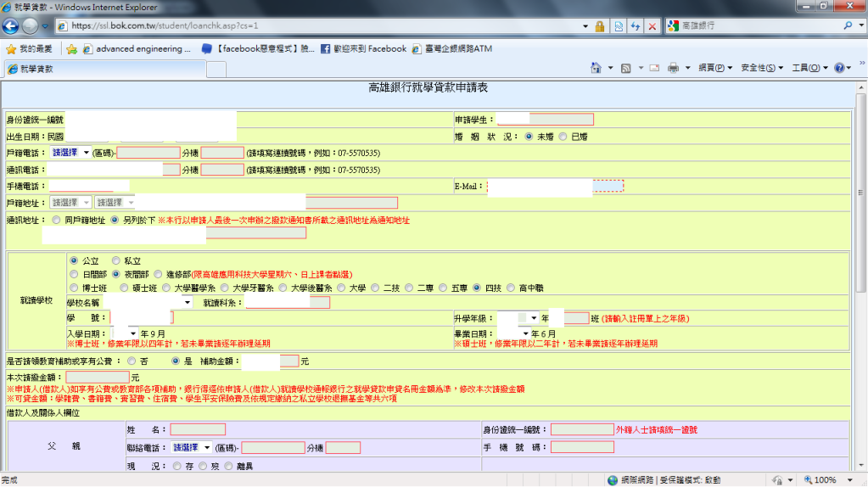Click the Facebook favicon bookmark 歡迎來到 Facebook
This screenshot has width=868, height=487.
[x=364, y=48]
